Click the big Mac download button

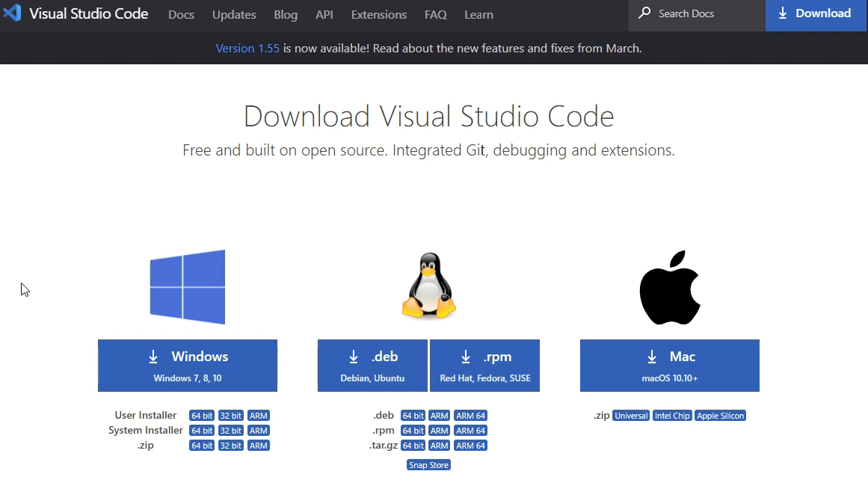(x=670, y=366)
